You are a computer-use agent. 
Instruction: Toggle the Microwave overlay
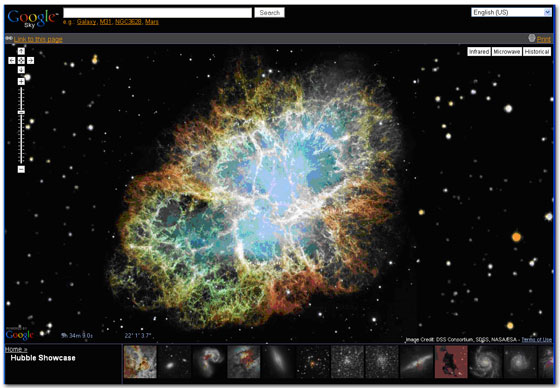(506, 52)
